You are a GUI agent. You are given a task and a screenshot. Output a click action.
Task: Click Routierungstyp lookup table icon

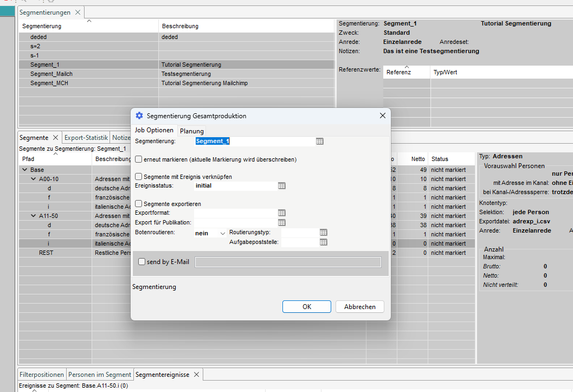[323, 232]
